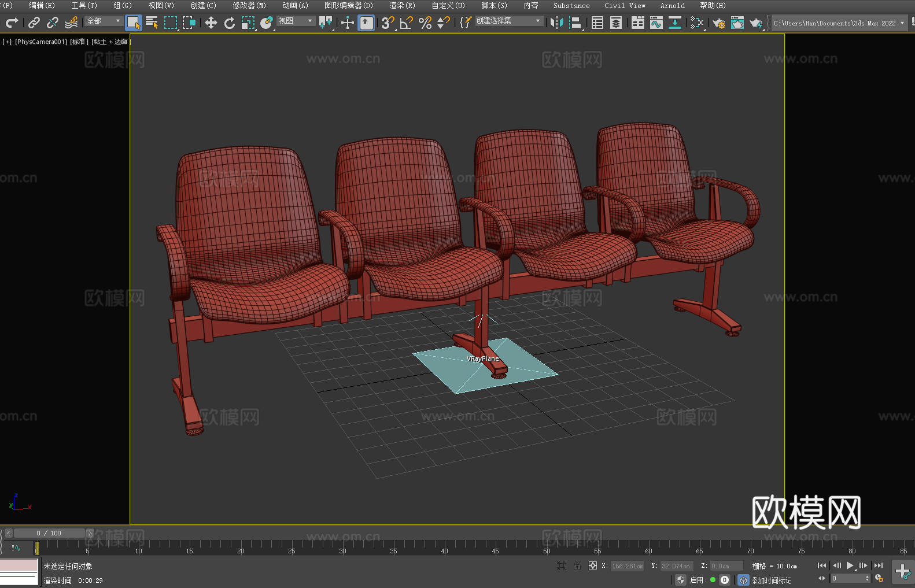
Task: Open the 自定义(U) menu
Action: point(448,6)
